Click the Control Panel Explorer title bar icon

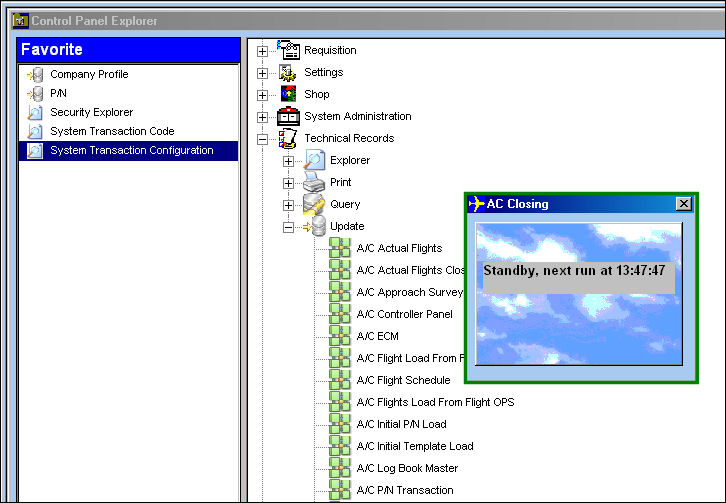coord(20,21)
